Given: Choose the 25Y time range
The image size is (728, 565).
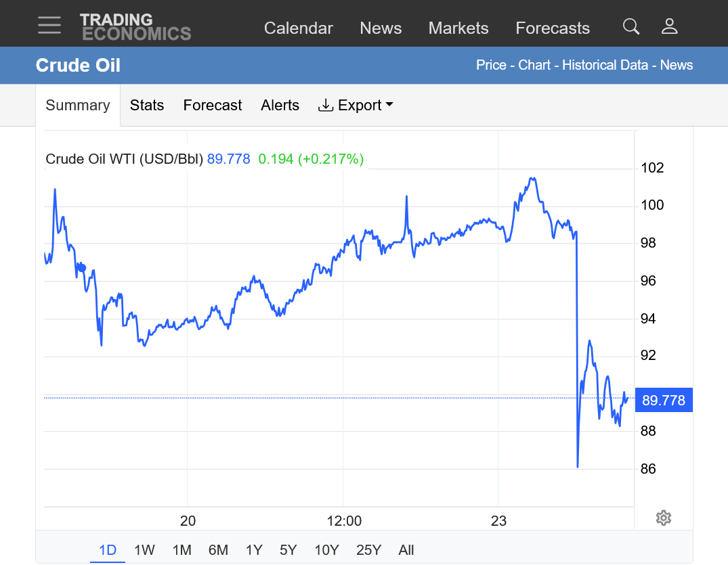Looking at the screenshot, I should click(x=368, y=550).
